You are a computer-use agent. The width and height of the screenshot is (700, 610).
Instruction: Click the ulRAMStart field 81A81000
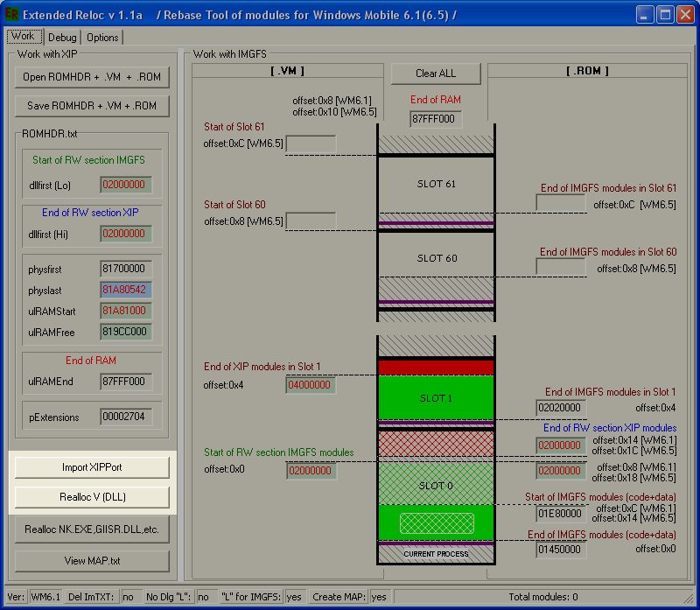point(126,311)
